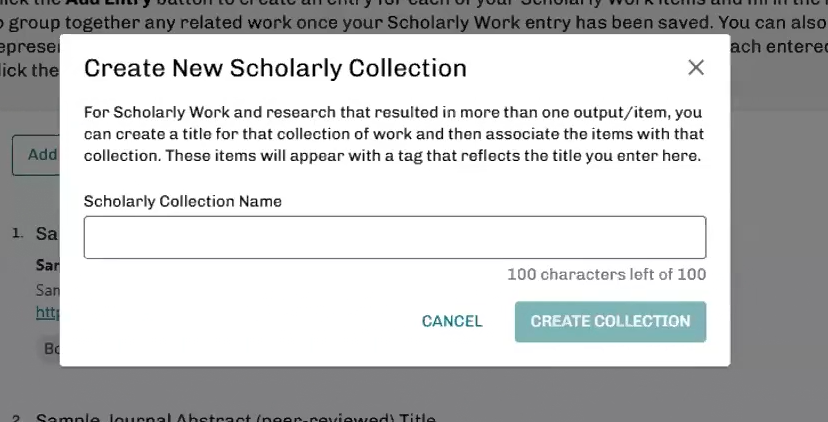Close the Create New Scholarly Collection dialog
Screen dimensions: 828x422
pos(696,68)
